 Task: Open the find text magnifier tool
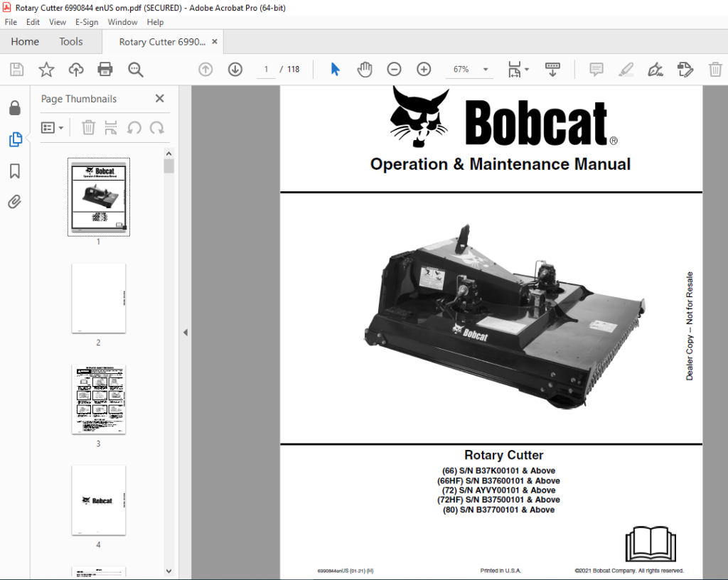pos(136,70)
